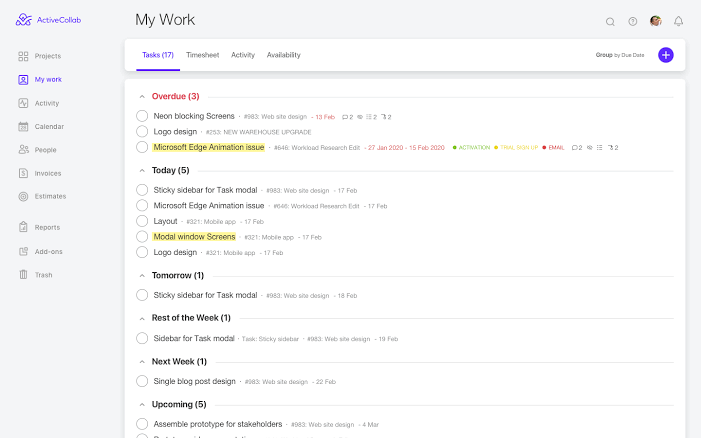Complete Assemble prototype for stakeholders task
Image resolution: width=701 pixels, height=438 pixels.
pyautogui.click(x=142, y=424)
